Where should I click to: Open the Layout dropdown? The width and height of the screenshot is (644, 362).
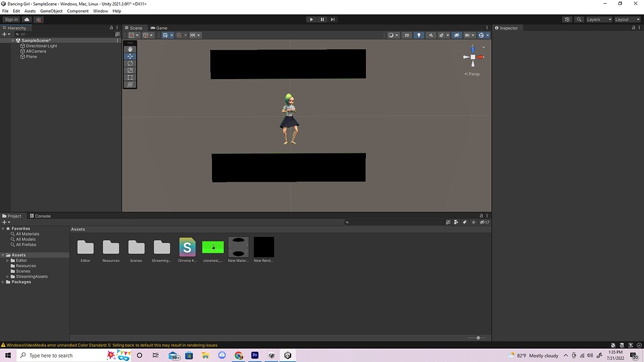click(628, 19)
